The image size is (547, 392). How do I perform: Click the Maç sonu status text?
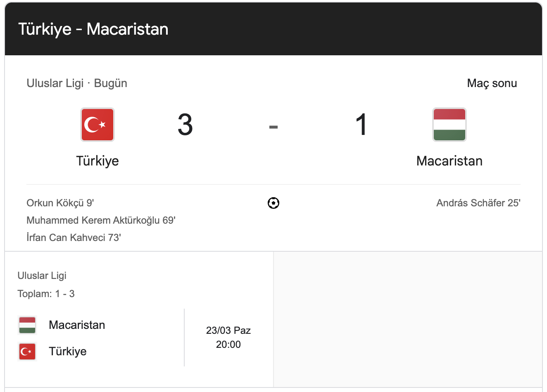pyautogui.click(x=492, y=83)
